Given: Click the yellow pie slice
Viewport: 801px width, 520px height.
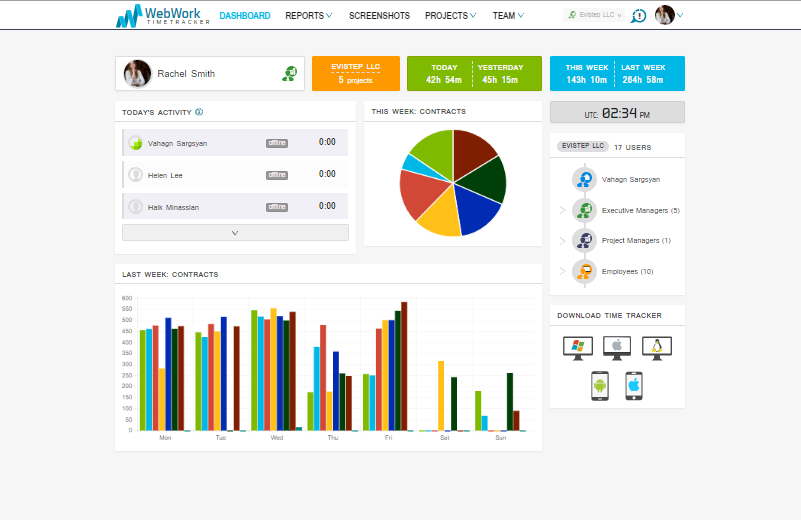Looking at the screenshot, I should (x=443, y=216).
